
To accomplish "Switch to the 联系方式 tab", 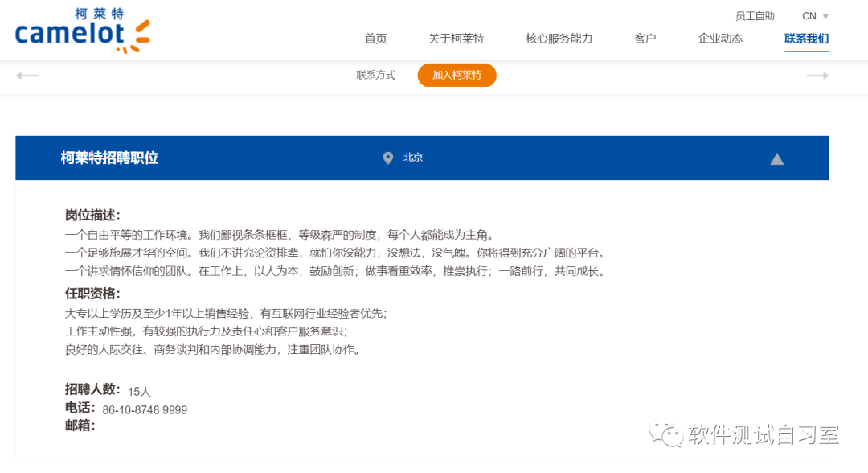I will click(x=375, y=75).
